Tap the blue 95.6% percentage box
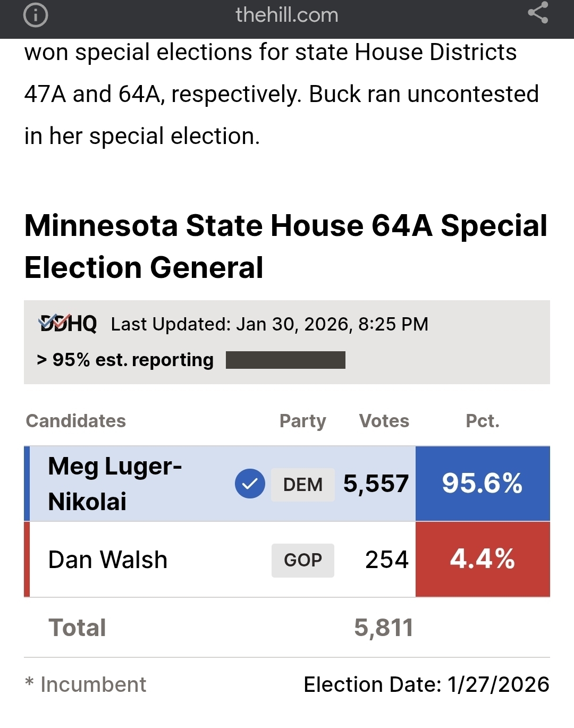This screenshot has height=728, width=574. (x=482, y=484)
